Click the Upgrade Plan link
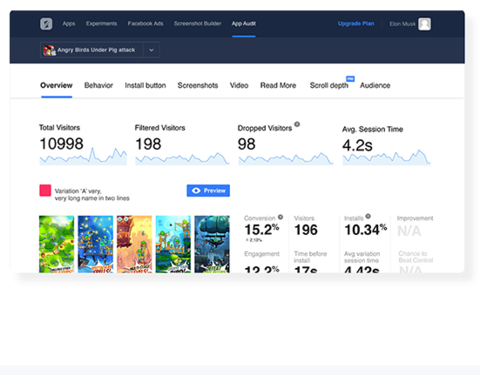The width and height of the screenshot is (480, 375). tap(356, 24)
